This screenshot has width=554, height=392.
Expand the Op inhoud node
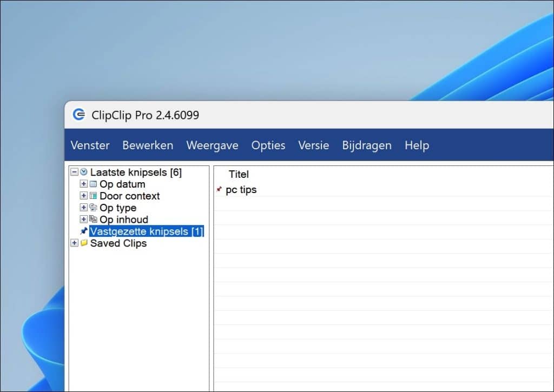tap(83, 219)
